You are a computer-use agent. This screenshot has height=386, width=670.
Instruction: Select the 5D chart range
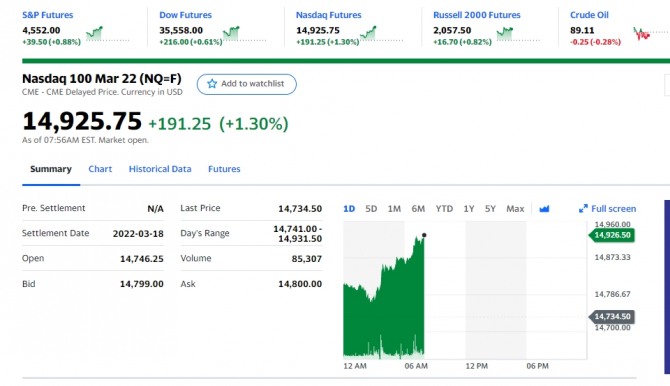click(371, 209)
